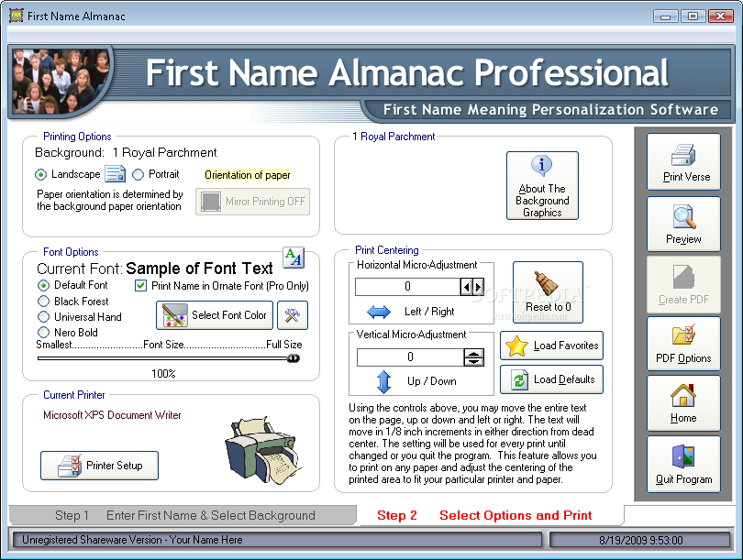Click the Quit Program door icon
Screen dimensions: 743x560
683,456
